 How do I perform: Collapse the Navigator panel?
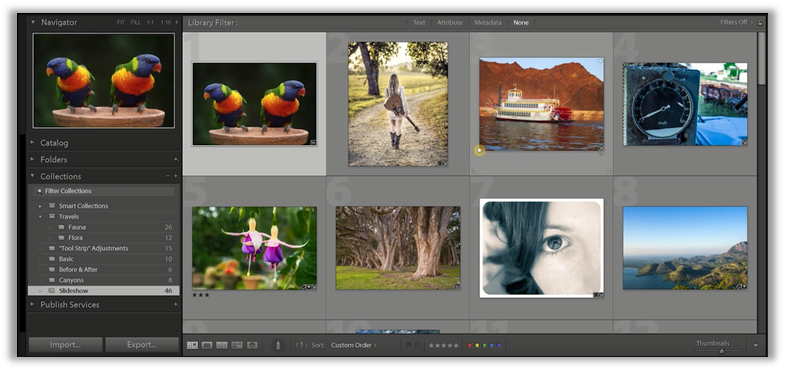pyautogui.click(x=33, y=22)
